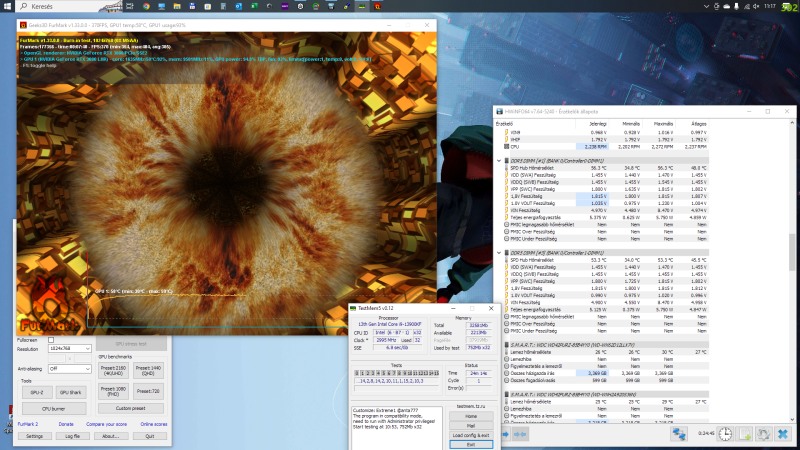Open the FurMark 2 link
This screenshot has height=450, width=800.
pos(28,424)
